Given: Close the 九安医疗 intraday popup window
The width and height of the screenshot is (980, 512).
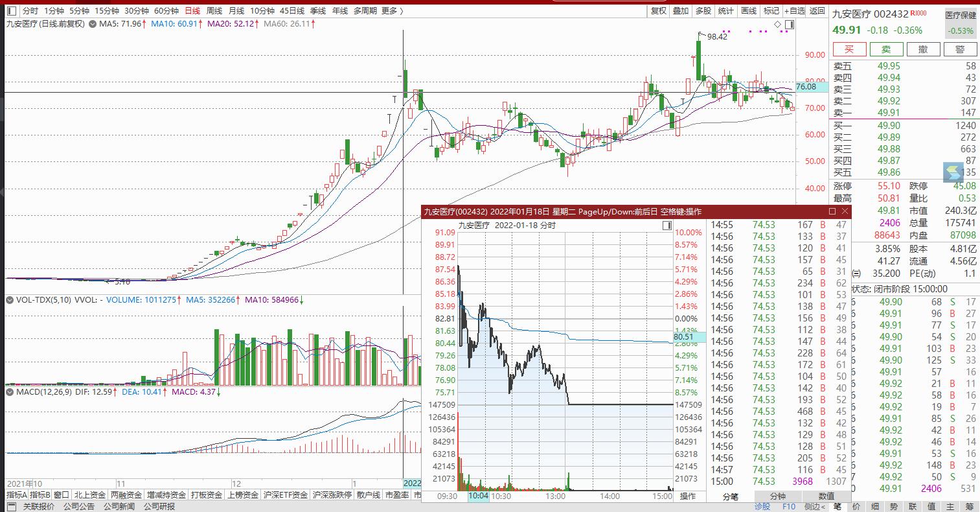Looking at the screenshot, I should pyautogui.click(x=845, y=211).
